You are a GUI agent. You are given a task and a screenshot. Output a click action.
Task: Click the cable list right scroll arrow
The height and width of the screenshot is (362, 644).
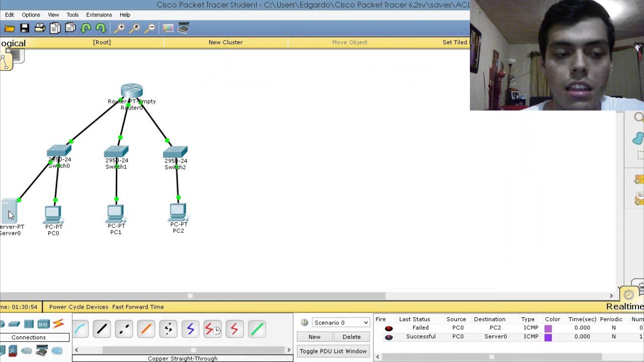click(x=289, y=350)
